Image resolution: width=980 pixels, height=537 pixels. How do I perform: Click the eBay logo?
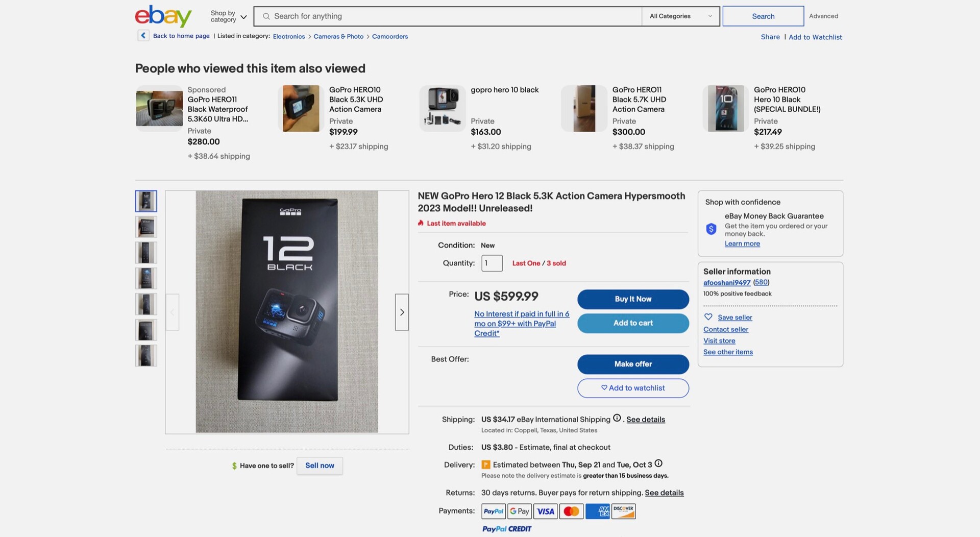click(x=163, y=16)
